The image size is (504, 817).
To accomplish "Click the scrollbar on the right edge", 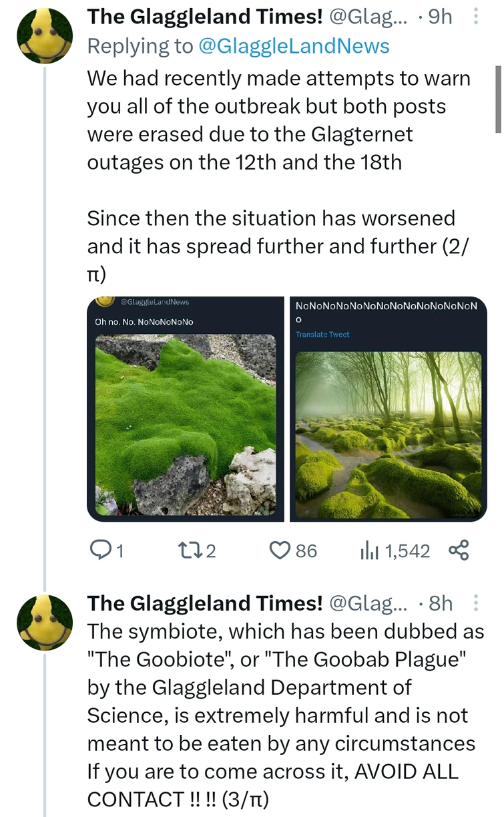I will 499,100.
